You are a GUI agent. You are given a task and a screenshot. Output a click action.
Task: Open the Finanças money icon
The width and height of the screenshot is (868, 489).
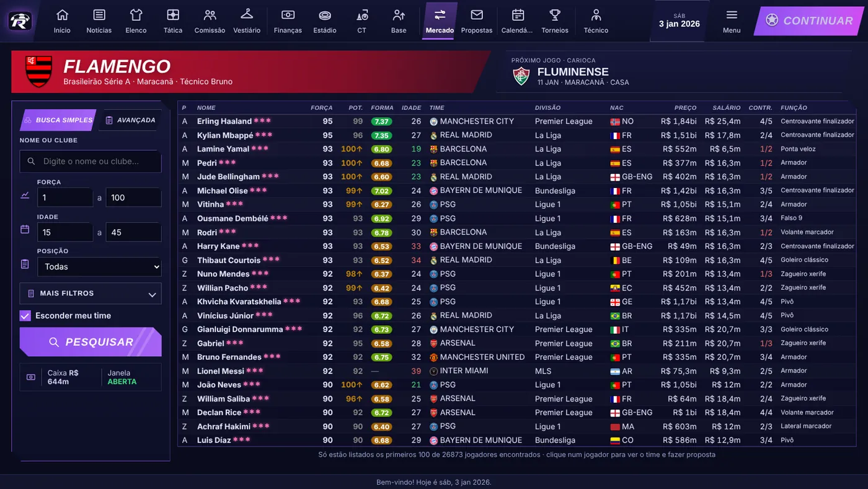(288, 15)
